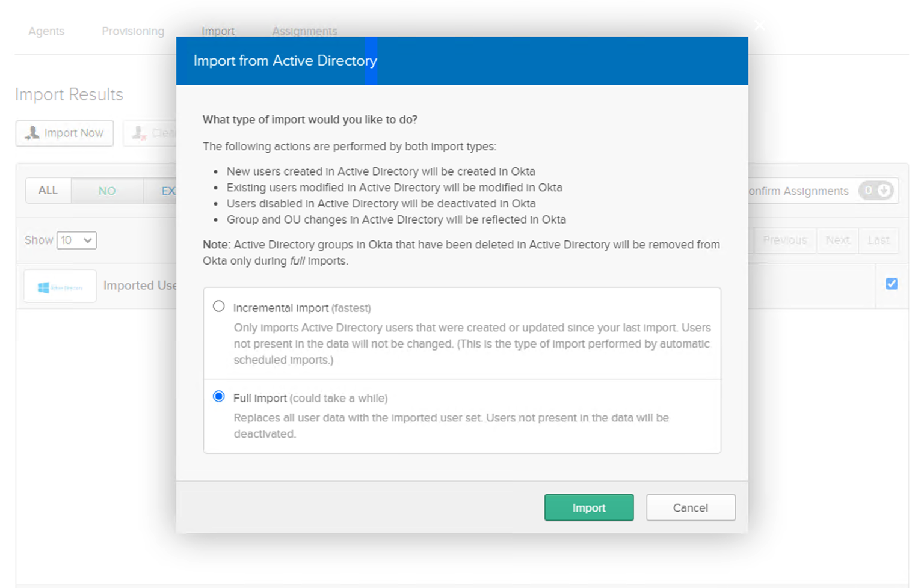Click the Previous pagination button

point(784,240)
